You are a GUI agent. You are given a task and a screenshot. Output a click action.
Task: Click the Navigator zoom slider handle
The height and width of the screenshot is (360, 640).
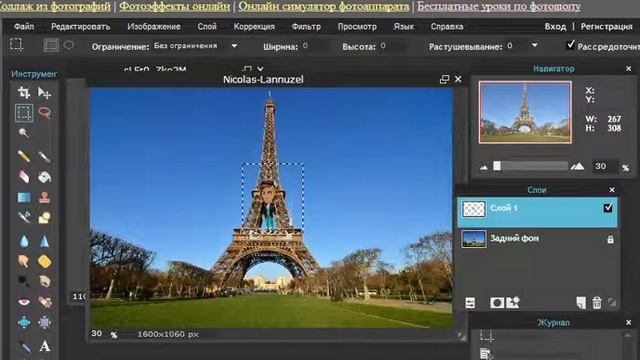coord(497,166)
